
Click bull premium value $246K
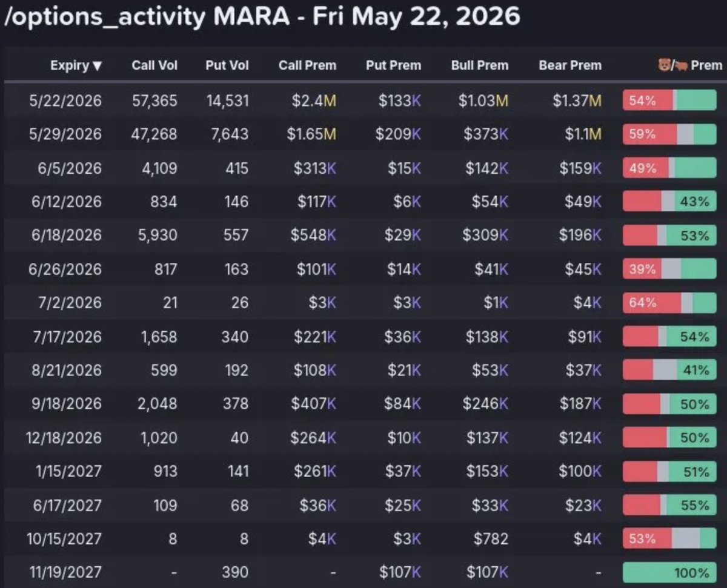pos(485,404)
